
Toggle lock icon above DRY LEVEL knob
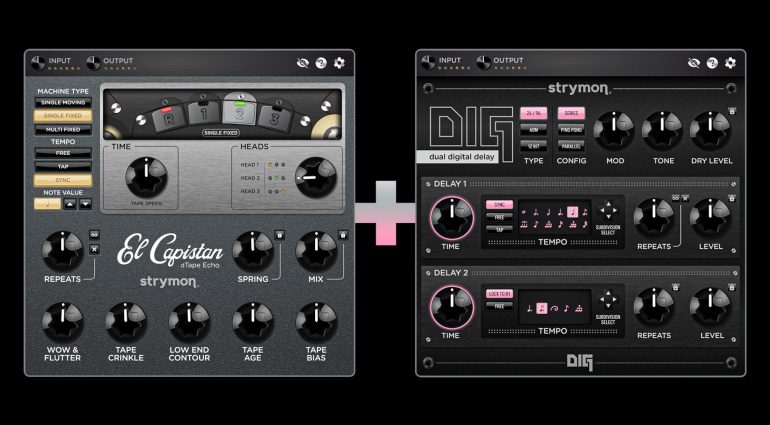(732, 111)
